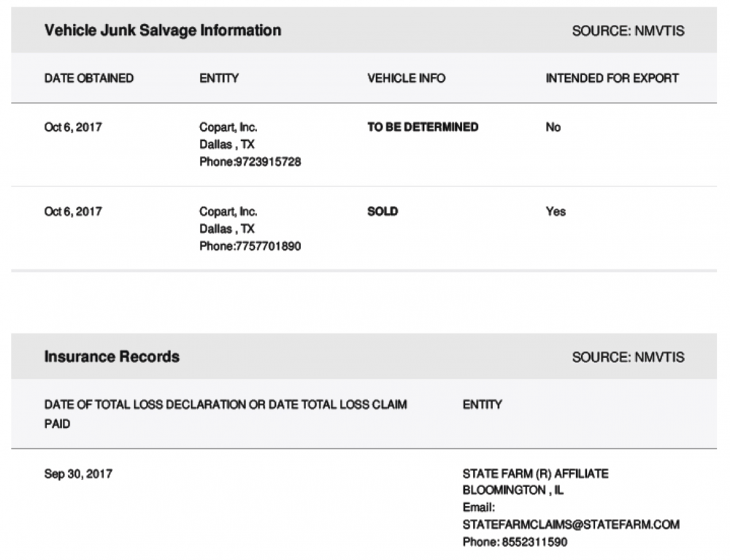Select the Yes export value

tap(556, 211)
